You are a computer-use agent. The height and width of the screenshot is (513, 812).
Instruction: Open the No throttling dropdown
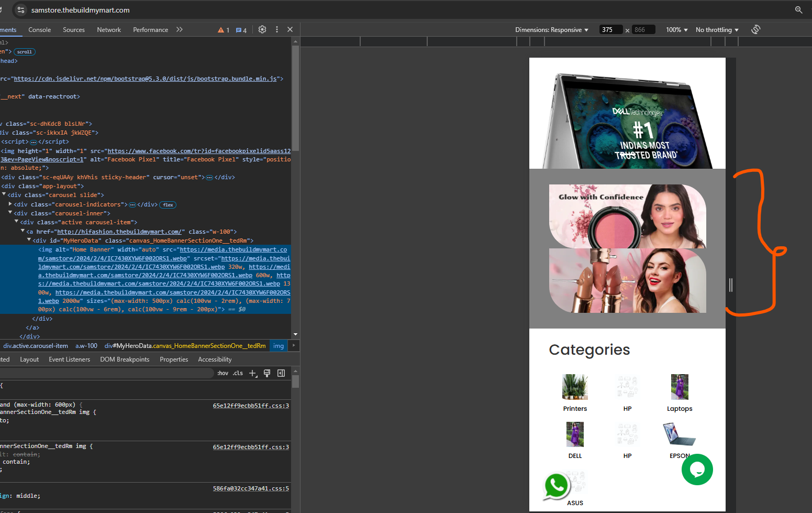(x=717, y=30)
